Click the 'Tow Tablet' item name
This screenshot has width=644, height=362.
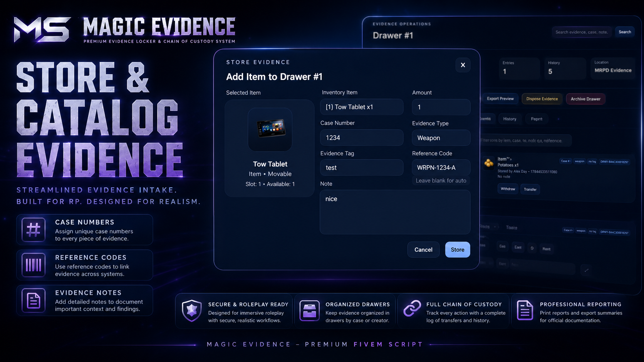270,164
